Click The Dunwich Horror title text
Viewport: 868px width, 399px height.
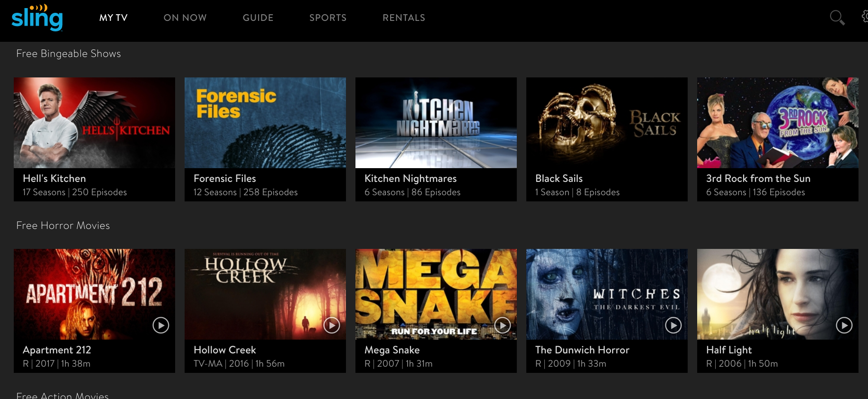click(x=582, y=350)
